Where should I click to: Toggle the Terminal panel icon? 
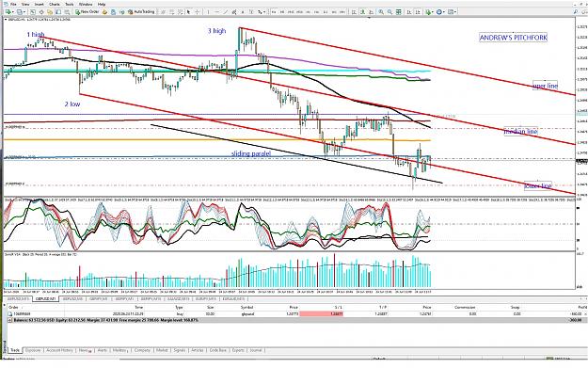[x=58, y=12]
